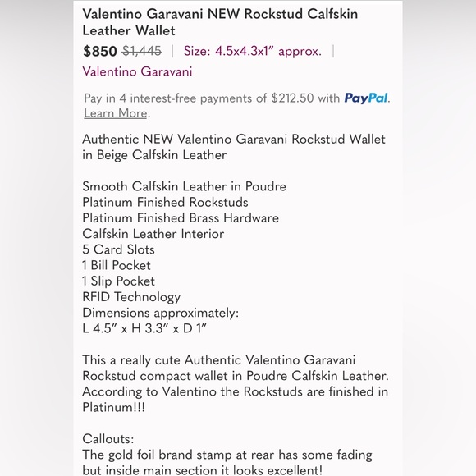Click the crossed-out $1,445 original price
Image resolution: width=476 pixels, height=476 pixels.
click(x=141, y=51)
